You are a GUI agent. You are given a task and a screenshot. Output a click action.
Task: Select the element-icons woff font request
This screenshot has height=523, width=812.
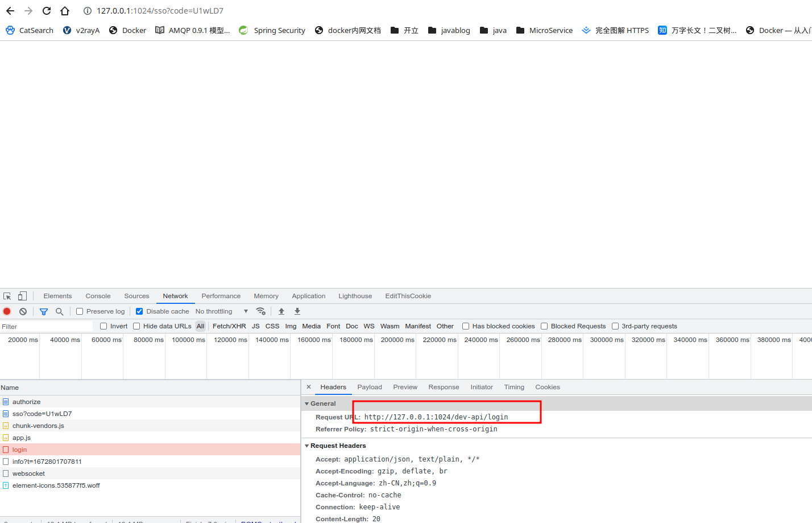(150, 485)
